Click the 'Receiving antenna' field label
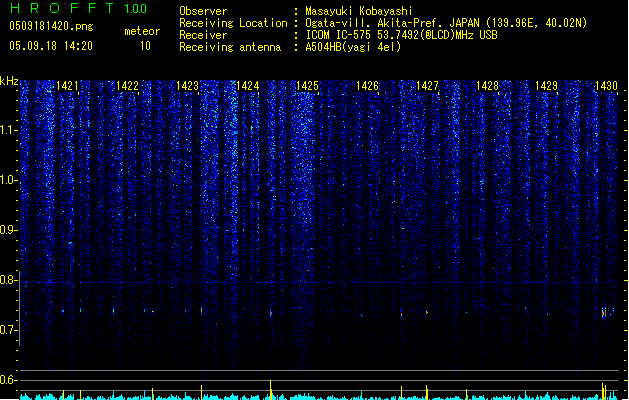The height and width of the screenshot is (400, 629). [x=230, y=47]
